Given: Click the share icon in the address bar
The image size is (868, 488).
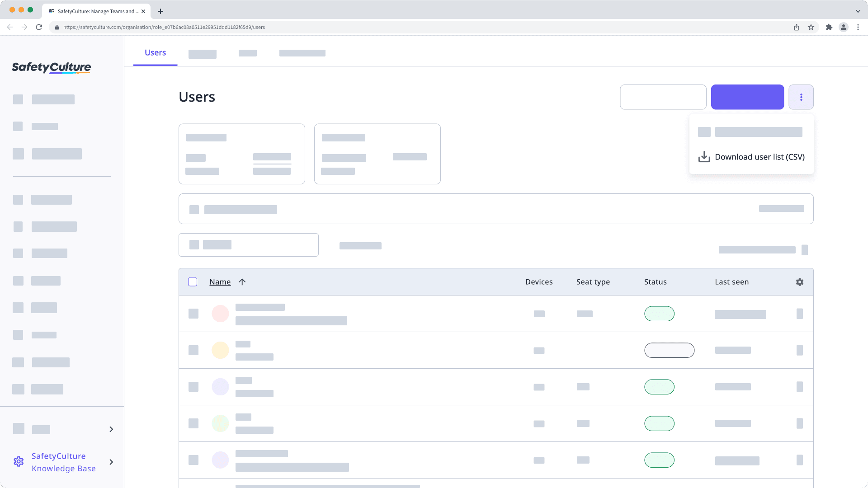Looking at the screenshot, I should [x=796, y=27].
